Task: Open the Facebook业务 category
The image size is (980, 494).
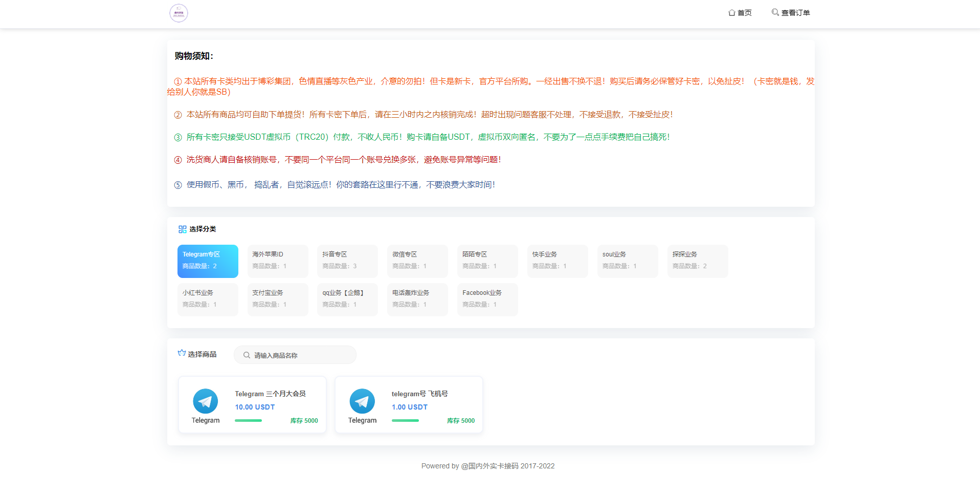Action: tap(487, 299)
